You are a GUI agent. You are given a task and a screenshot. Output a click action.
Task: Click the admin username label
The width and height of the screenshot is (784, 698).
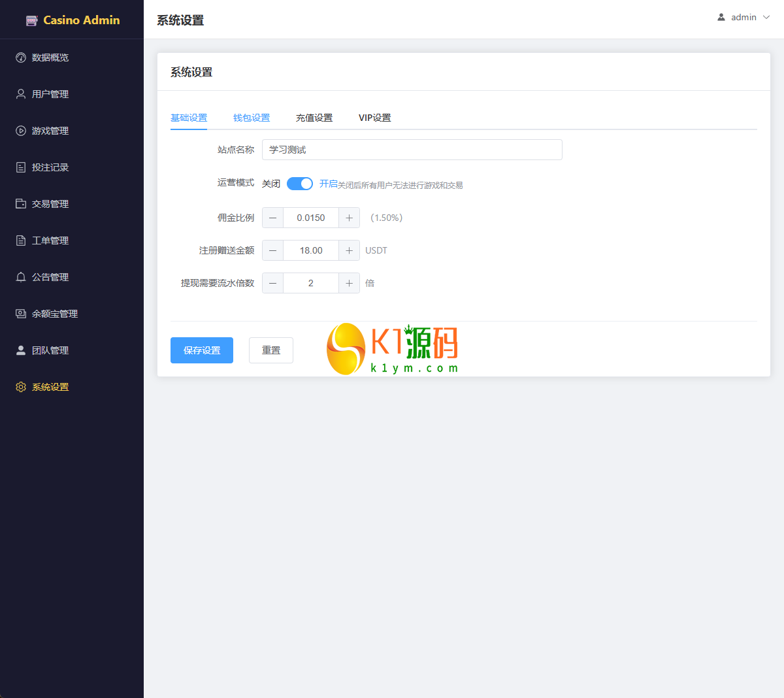743,18
